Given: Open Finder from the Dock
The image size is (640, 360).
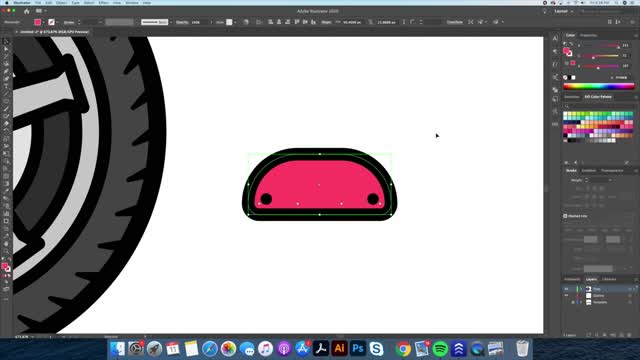Looking at the screenshot, I should [x=118, y=349].
